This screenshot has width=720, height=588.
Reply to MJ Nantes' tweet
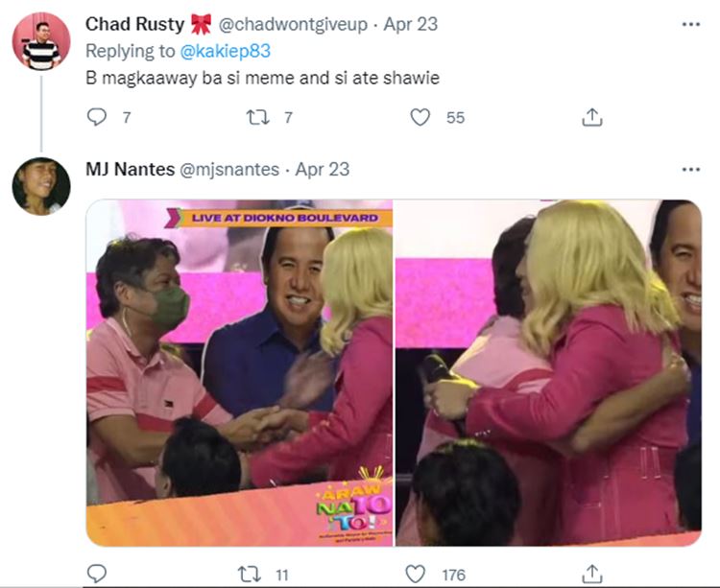click(x=97, y=574)
